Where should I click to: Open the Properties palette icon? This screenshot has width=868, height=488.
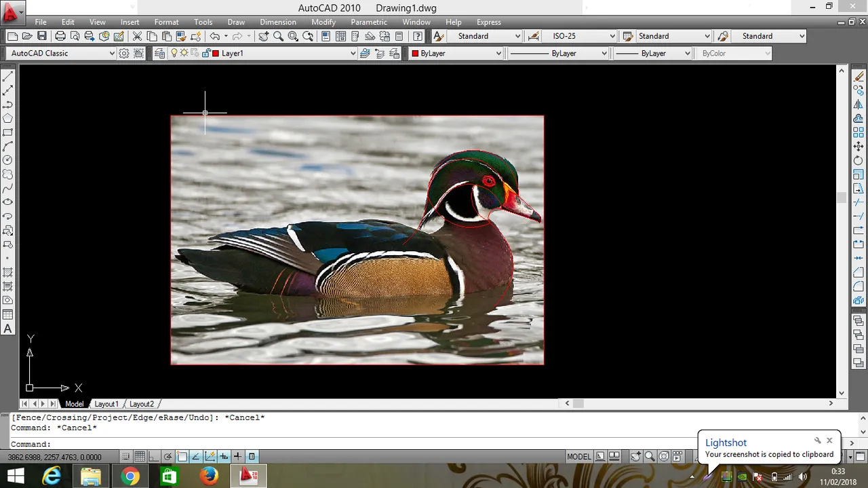(x=326, y=36)
